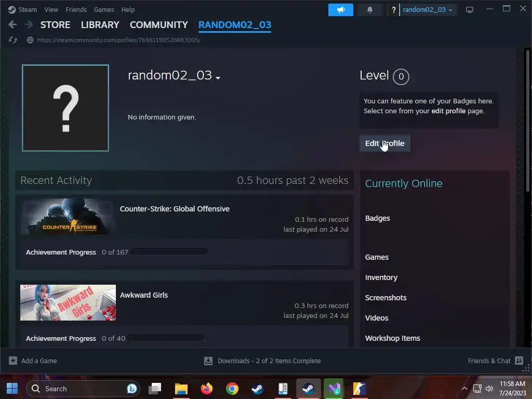The image size is (532, 399).
Task: Click the Downloads tray icon
Action: click(208, 361)
